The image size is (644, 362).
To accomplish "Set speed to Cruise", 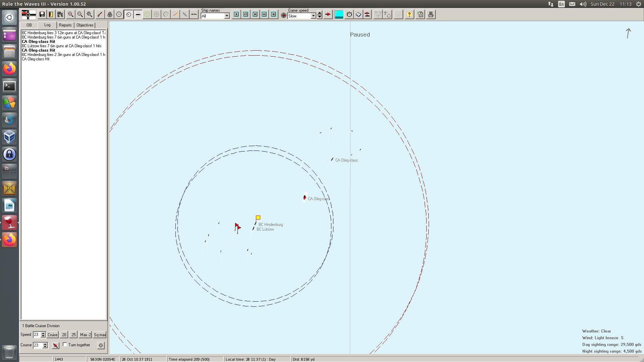I will [52, 335].
